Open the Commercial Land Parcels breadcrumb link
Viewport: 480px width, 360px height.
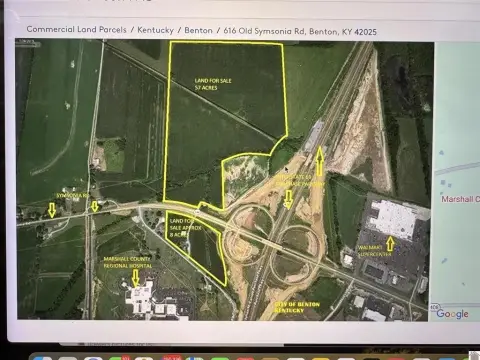pos(76,29)
